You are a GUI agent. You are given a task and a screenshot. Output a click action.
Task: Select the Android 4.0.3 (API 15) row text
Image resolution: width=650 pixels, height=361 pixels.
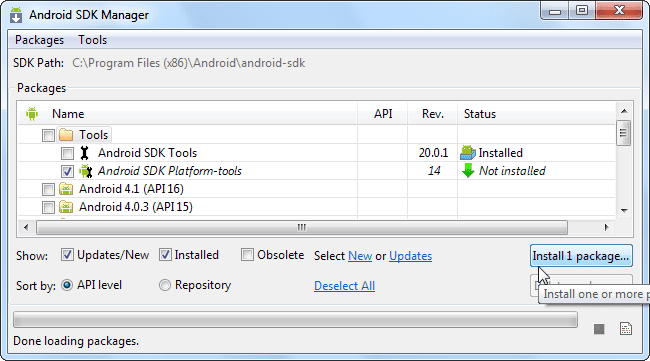click(x=136, y=207)
